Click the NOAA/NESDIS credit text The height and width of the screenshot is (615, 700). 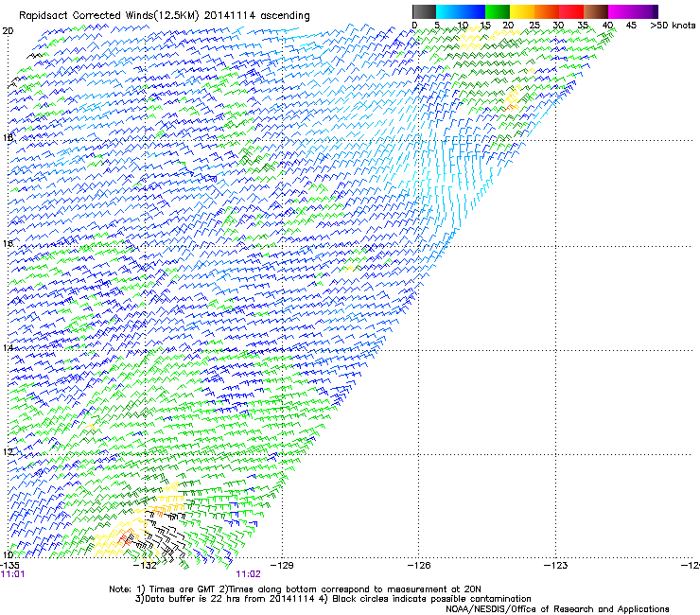point(557,608)
